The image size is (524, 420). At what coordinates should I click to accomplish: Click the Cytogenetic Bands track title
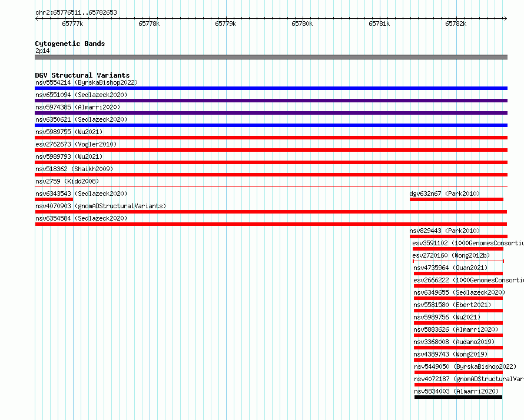tap(70, 44)
